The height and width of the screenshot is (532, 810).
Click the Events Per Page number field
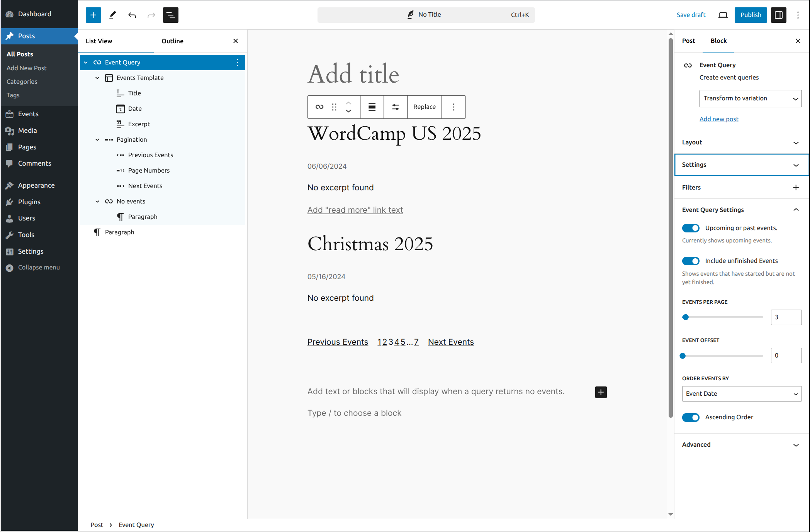[786, 317]
